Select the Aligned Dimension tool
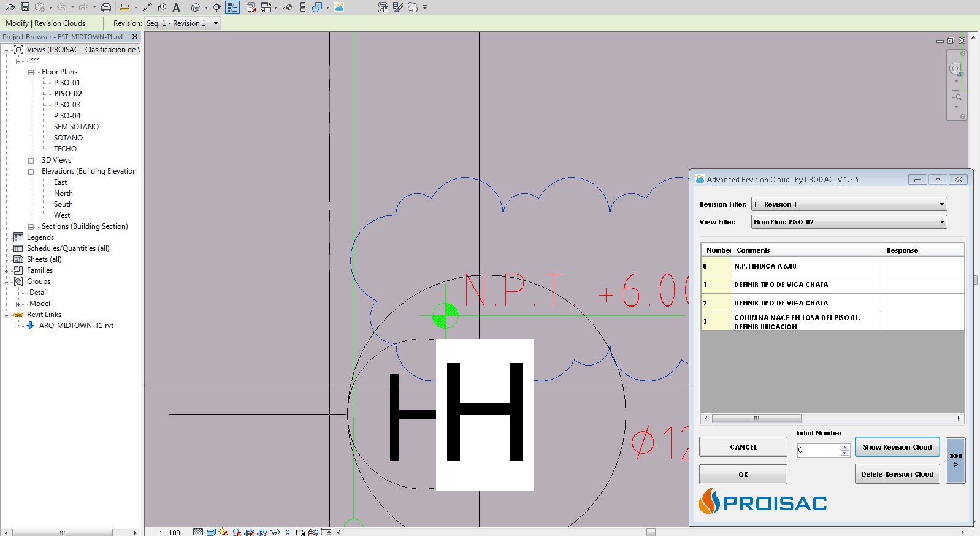The image size is (980, 536). (x=147, y=7)
